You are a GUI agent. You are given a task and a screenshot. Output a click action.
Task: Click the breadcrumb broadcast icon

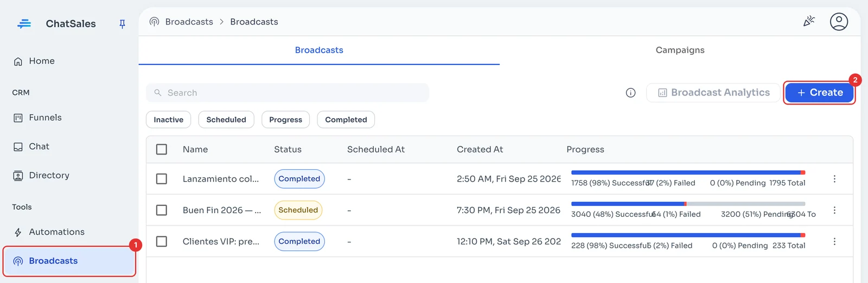[155, 22]
